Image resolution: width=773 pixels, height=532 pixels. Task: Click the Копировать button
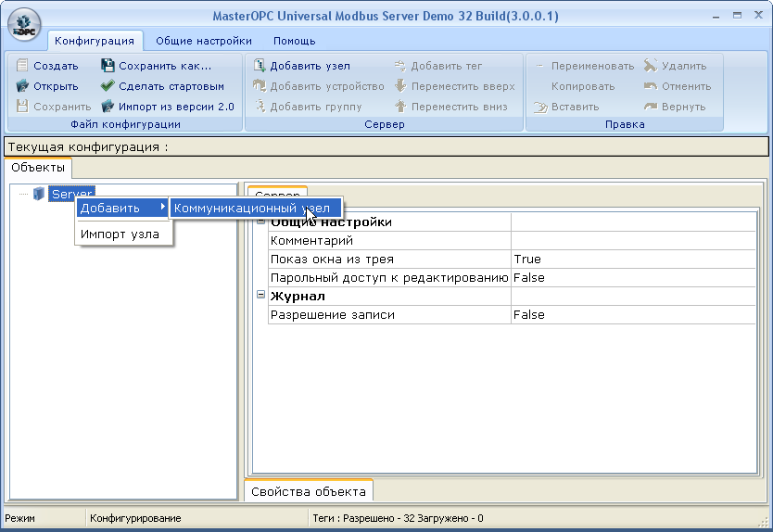pos(583,86)
